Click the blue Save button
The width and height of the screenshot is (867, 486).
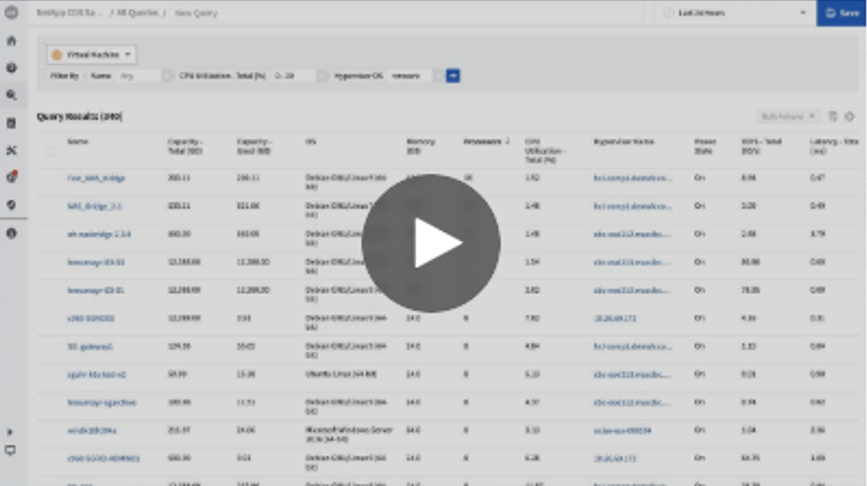point(841,13)
